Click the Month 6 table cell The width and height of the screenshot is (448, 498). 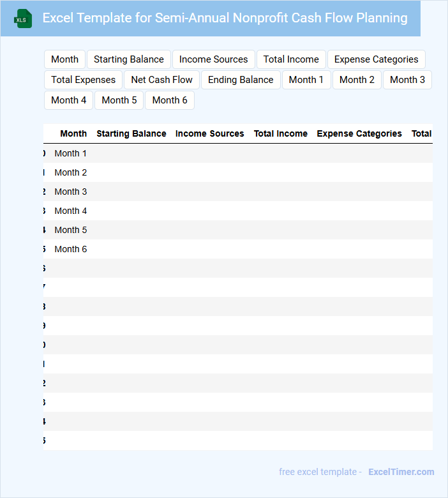(x=70, y=249)
